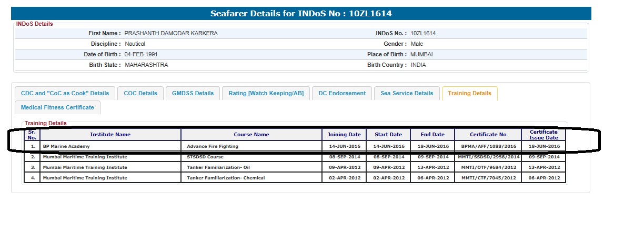Click the Institute Name column header
644x242 pixels.
(x=110, y=135)
